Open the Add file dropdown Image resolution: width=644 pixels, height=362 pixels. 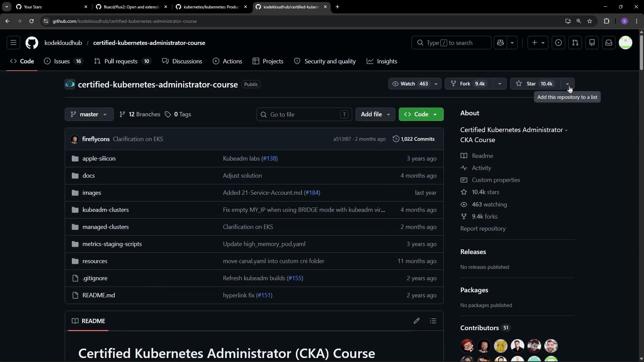[375, 114]
